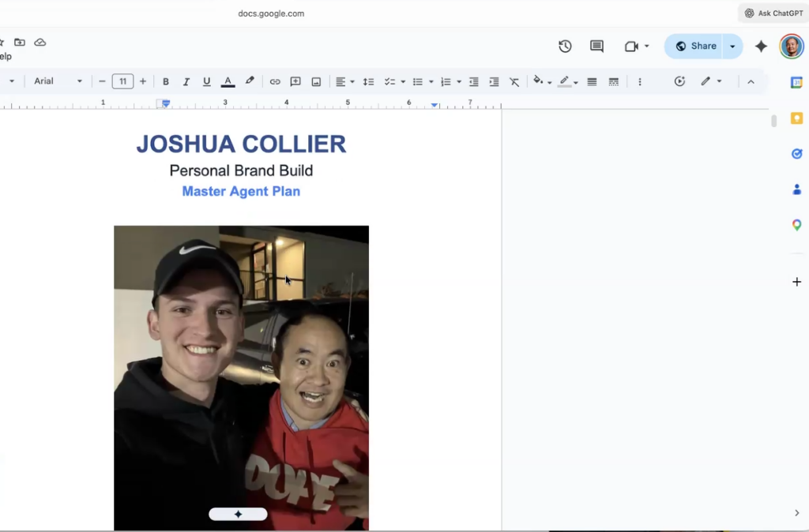Viewport: 809px width, 532px height.
Task: Open the text color picker
Action: point(228,81)
